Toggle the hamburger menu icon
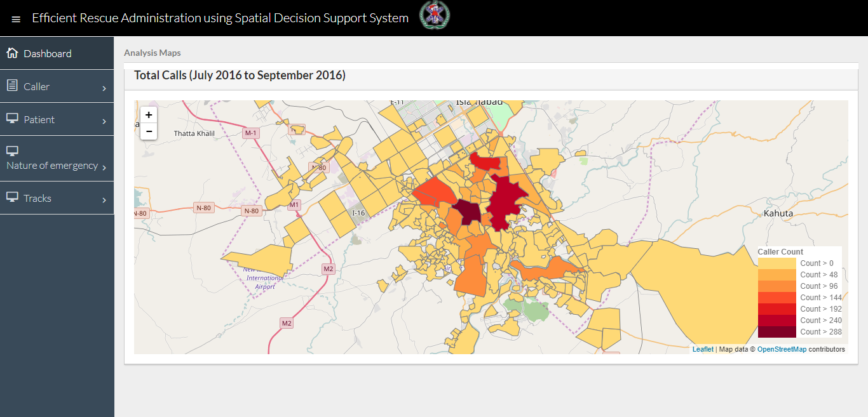 [16, 20]
